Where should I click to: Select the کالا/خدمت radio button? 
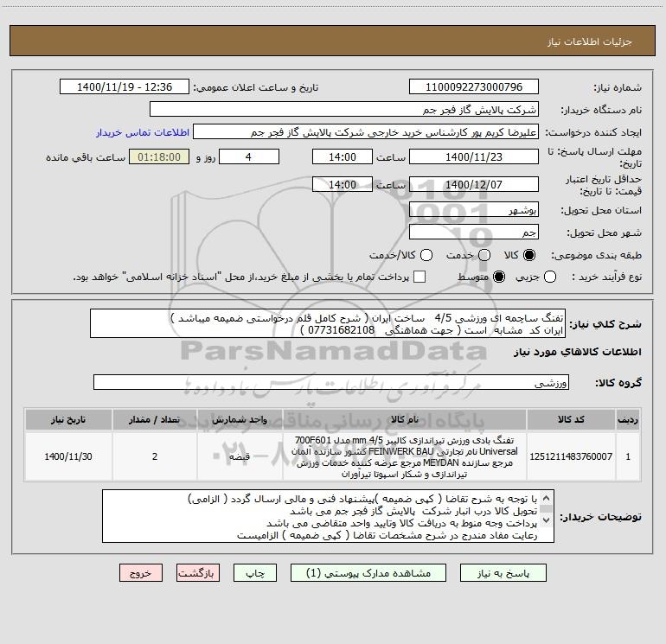coord(426,255)
